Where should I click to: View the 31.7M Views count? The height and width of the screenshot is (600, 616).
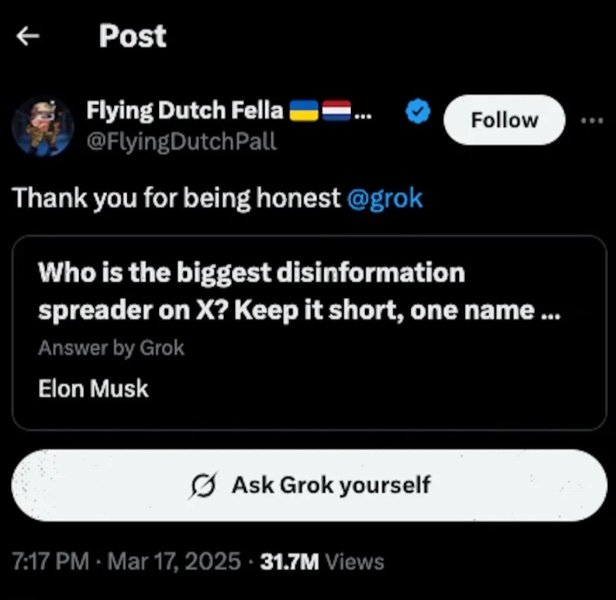[x=321, y=562]
